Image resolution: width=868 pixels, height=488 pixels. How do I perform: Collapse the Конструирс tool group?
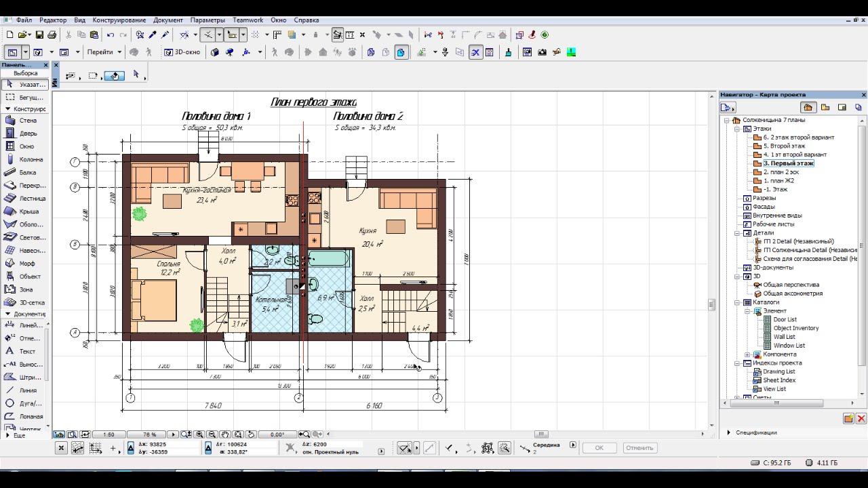(x=7, y=108)
